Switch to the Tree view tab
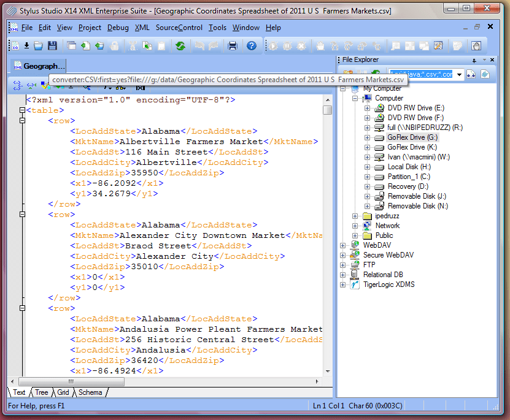 (x=42, y=392)
